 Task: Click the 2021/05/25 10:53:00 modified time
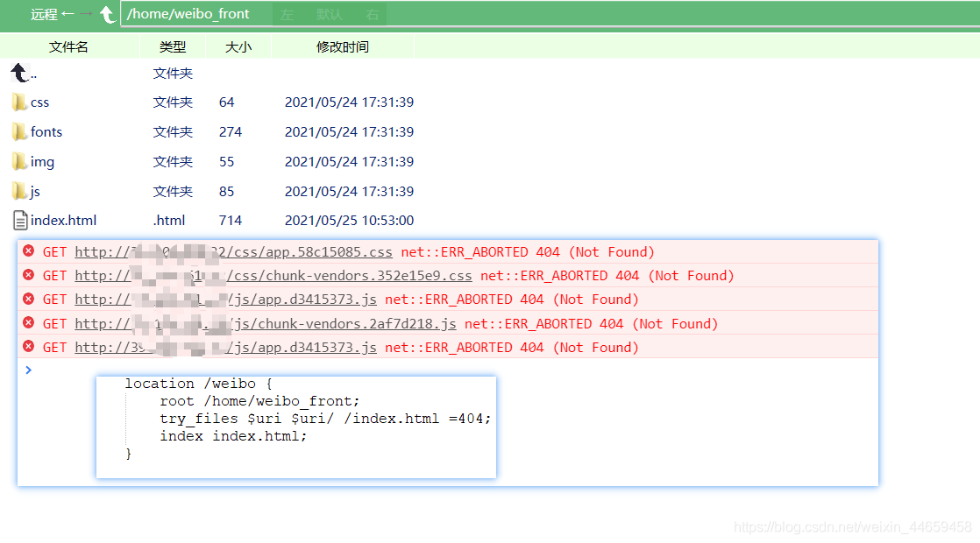tap(350, 221)
